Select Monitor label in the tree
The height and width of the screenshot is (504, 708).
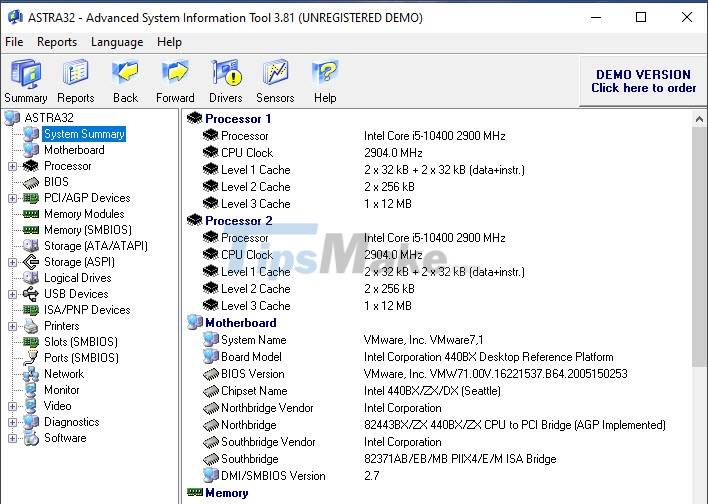click(61, 390)
